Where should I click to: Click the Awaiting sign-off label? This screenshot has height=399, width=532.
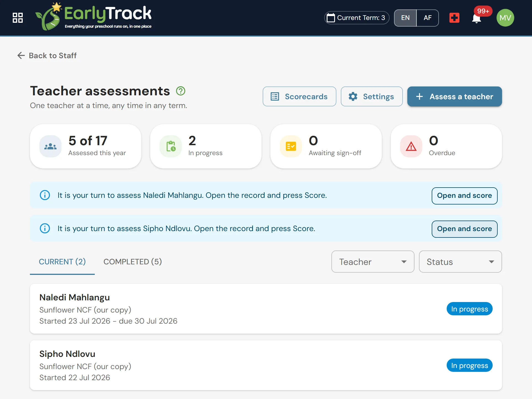(335, 153)
